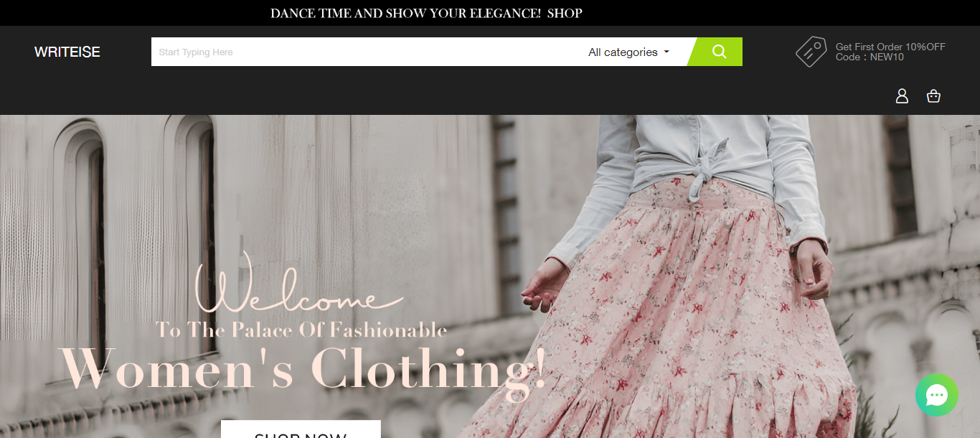The image size is (980, 438).
Task: Click the WRITEISE store logo
Action: (x=67, y=52)
